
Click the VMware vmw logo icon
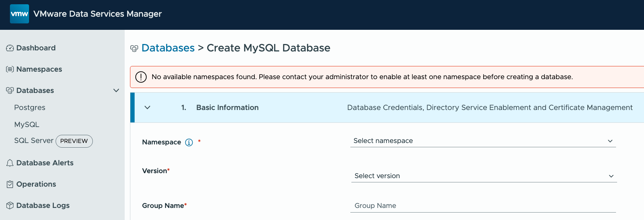pos(19,14)
